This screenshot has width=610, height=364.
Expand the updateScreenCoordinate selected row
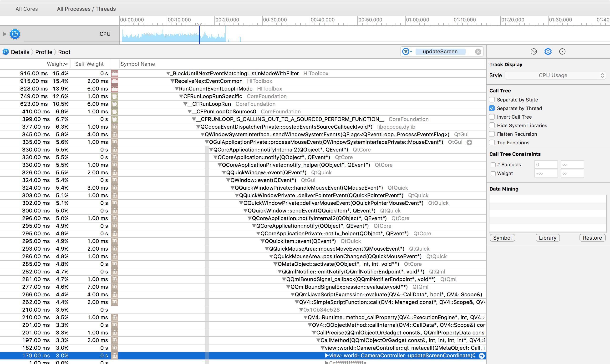[x=327, y=355]
